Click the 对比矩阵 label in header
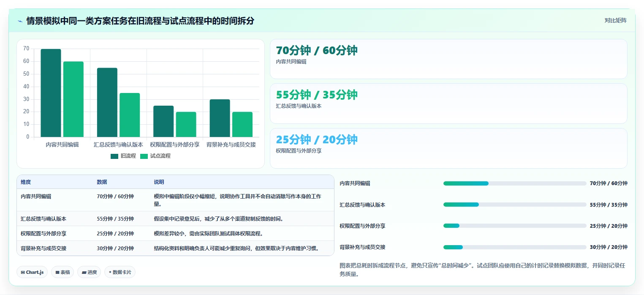Image resolution: width=644 pixels, height=295 pixels. tap(615, 20)
